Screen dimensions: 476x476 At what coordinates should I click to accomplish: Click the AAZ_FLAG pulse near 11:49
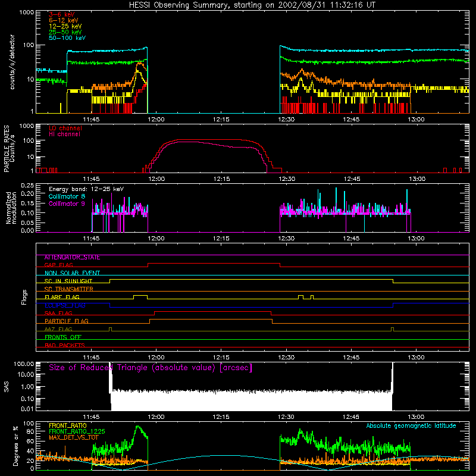[x=110, y=329]
